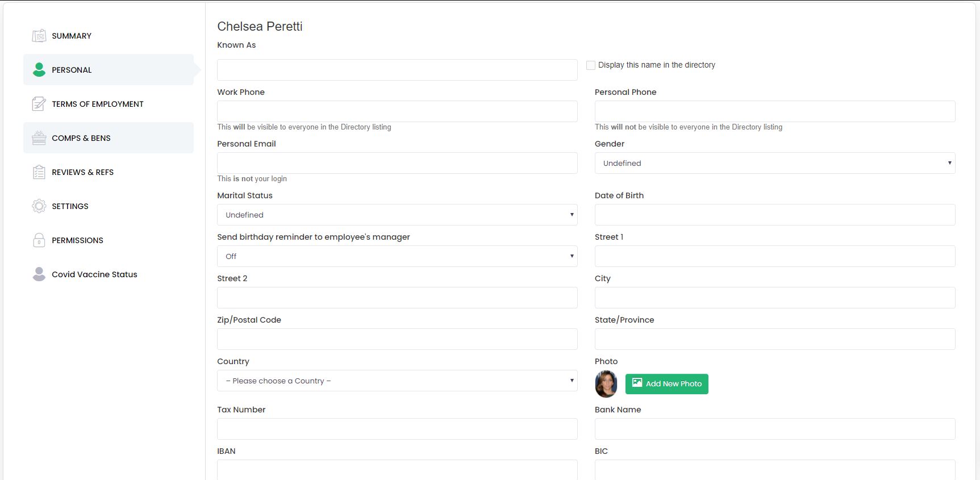
Task: Click the BIC input field
Action: 775,470
